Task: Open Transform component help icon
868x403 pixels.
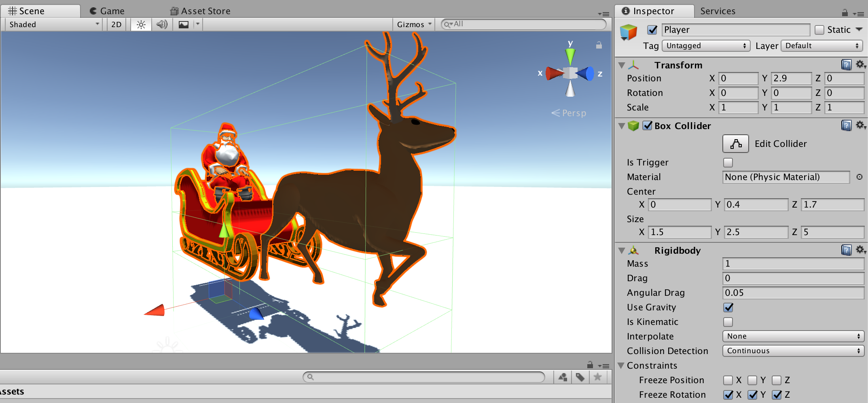Action: click(x=846, y=64)
